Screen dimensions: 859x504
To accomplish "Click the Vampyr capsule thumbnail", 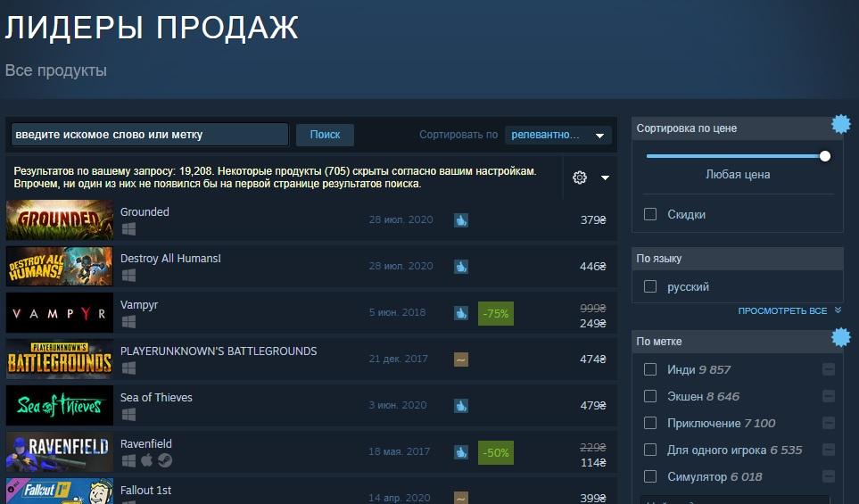I will [59, 313].
